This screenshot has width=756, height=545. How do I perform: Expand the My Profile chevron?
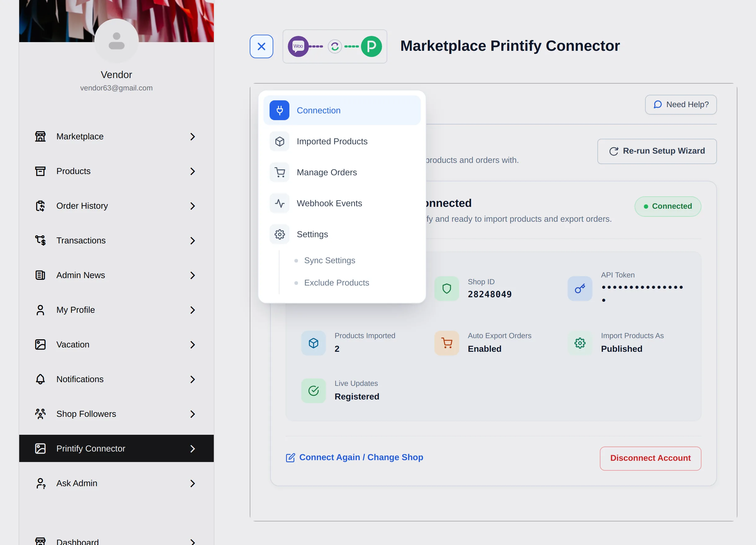[x=192, y=310]
